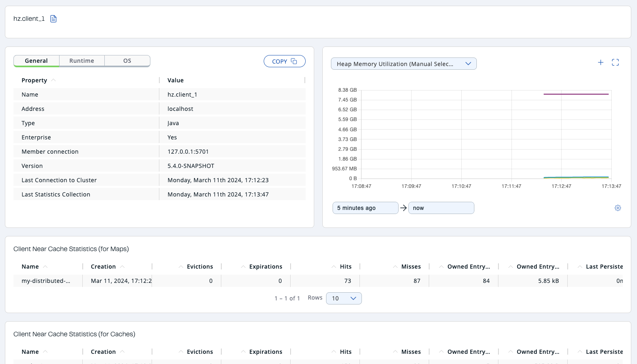The width and height of the screenshot is (637, 364).
Task: Add a new chart with the plus icon
Action: coord(600,62)
